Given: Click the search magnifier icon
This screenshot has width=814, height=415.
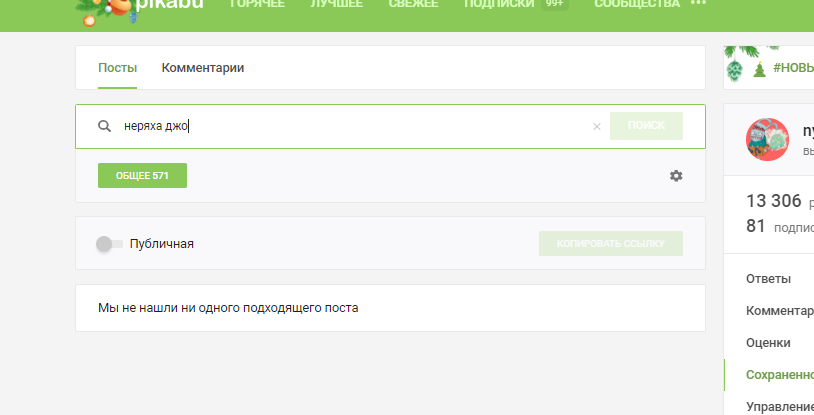Looking at the screenshot, I should (x=104, y=126).
